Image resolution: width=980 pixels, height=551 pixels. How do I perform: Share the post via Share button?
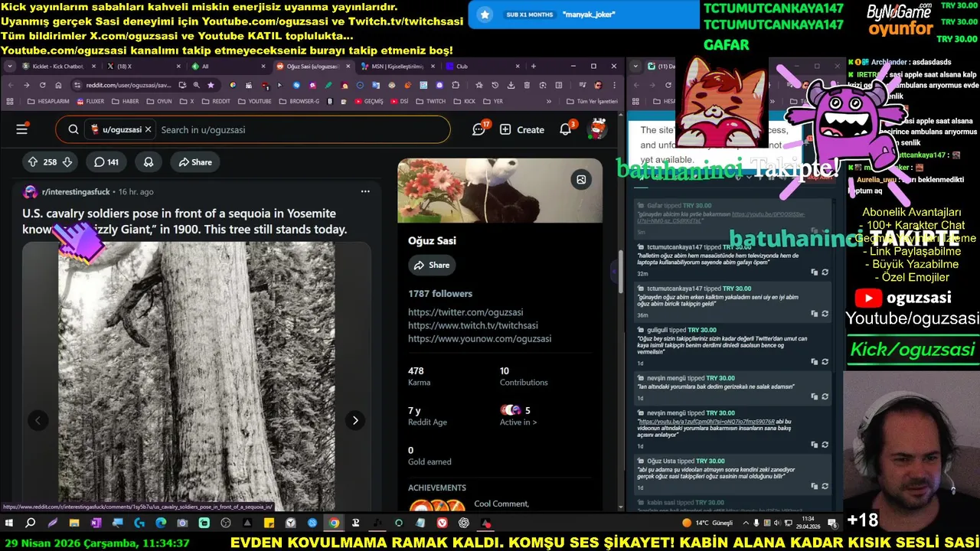point(195,161)
